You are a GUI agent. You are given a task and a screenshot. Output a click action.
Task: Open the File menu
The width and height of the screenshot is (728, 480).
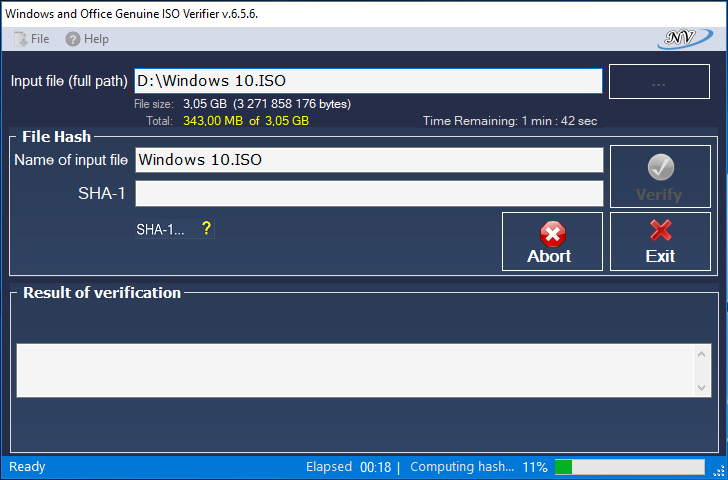(x=32, y=39)
